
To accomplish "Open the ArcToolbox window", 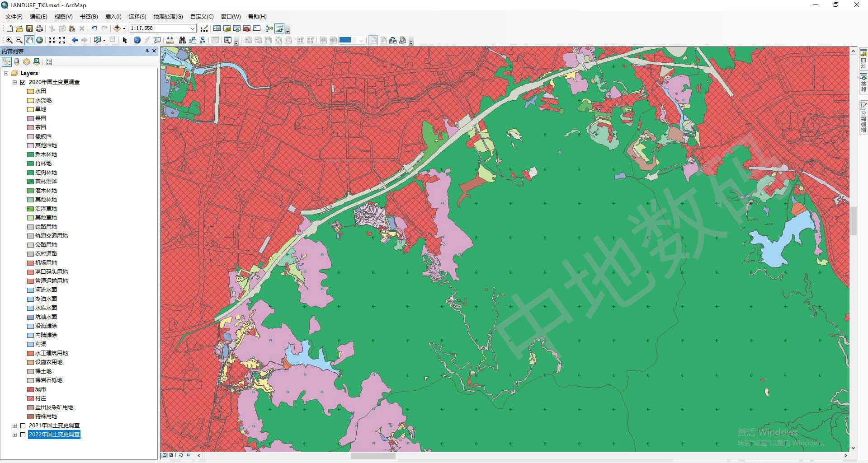I will (x=247, y=28).
